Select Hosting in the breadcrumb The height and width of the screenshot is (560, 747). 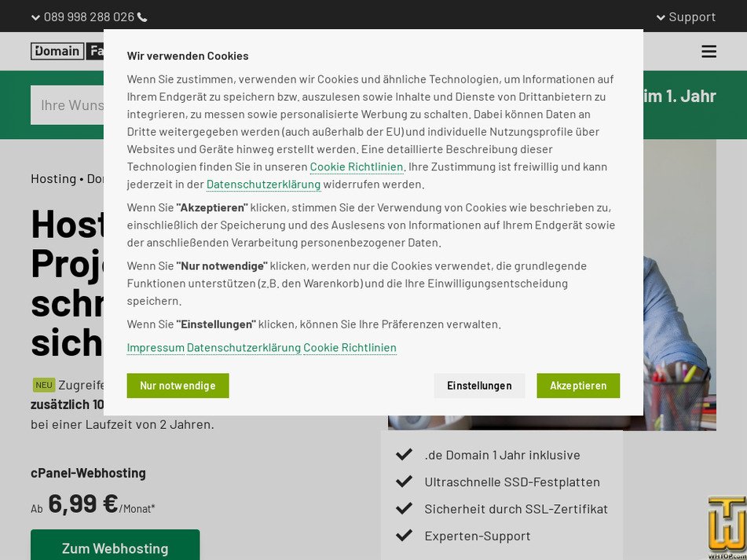(x=53, y=178)
